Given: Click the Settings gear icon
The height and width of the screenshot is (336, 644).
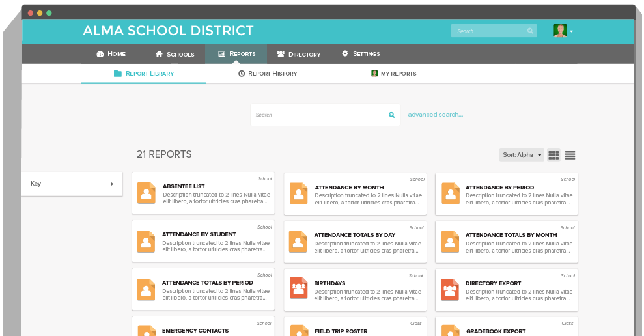Looking at the screenshot, I should (345, 53).
